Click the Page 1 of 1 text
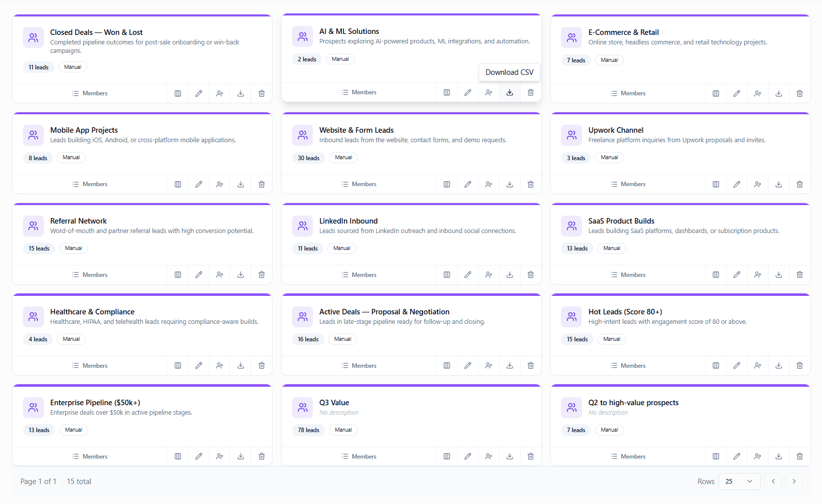Screen dimensions: 822x504 [38, 482]
